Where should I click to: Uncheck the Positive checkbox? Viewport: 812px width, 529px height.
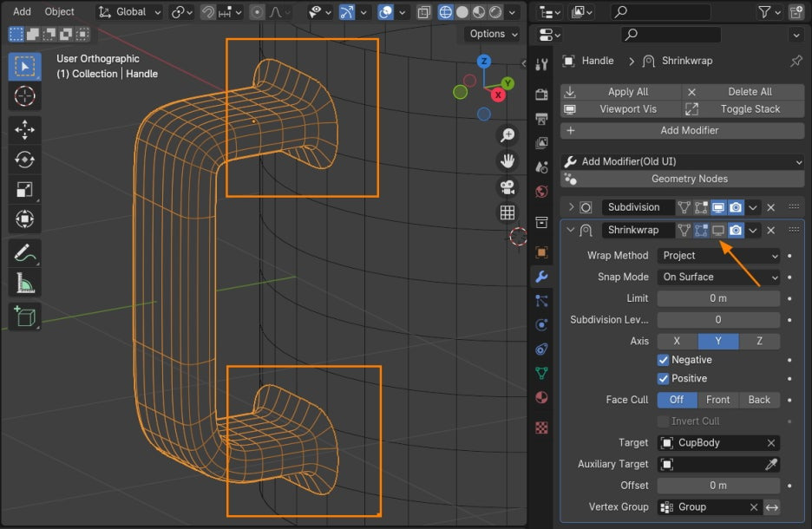coord(664,378)
